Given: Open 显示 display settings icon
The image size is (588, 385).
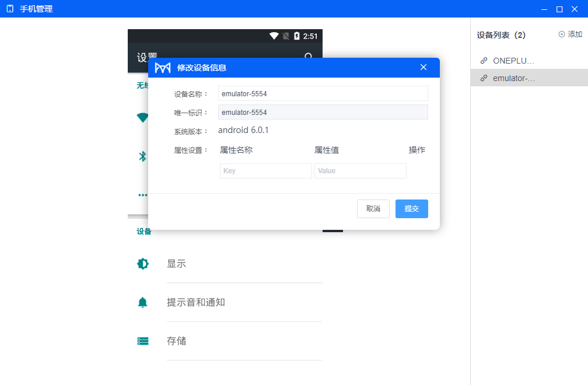Looking at the screenshot, I should click(x=142, y=263).
